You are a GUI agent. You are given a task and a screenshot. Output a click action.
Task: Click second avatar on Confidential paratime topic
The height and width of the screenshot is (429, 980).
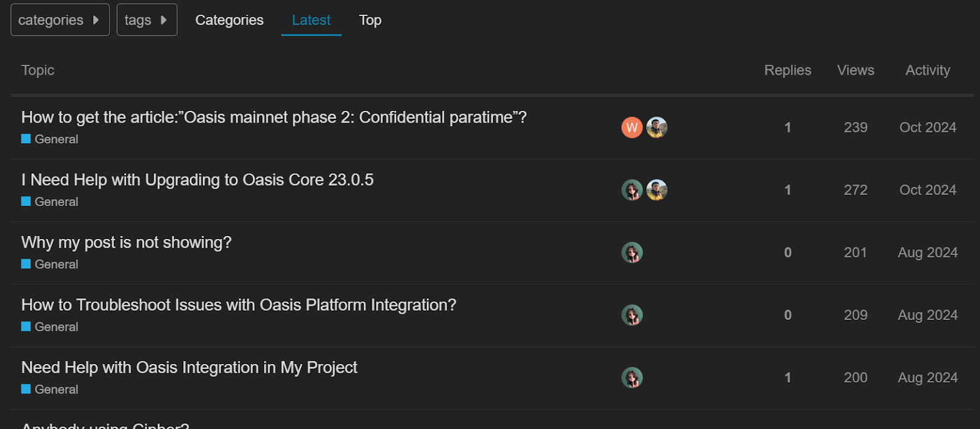coord(657,127)
